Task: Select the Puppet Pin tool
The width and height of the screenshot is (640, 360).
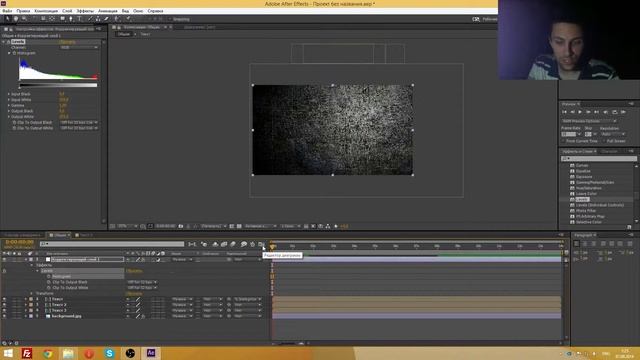Action: tap(128, 19)
